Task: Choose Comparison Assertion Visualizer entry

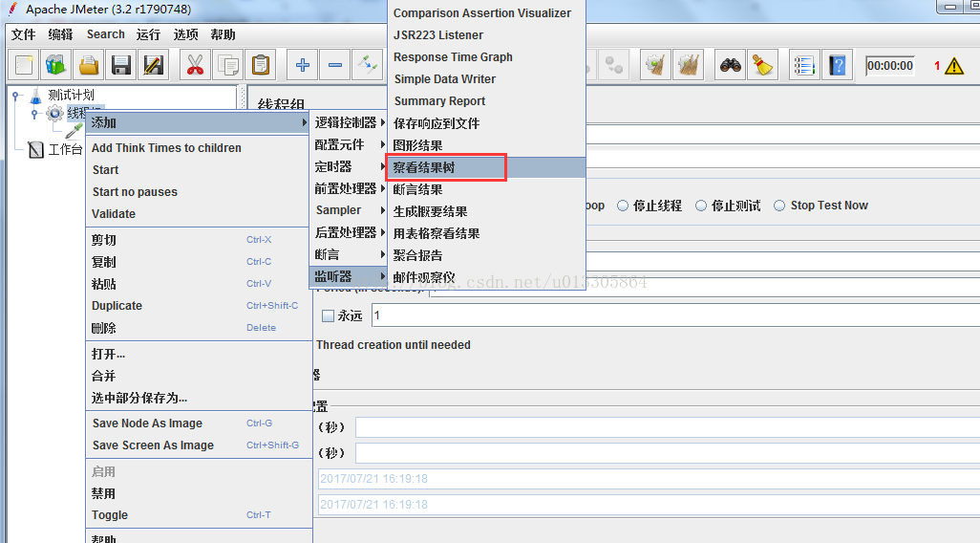Action: (x=486, y=13)
